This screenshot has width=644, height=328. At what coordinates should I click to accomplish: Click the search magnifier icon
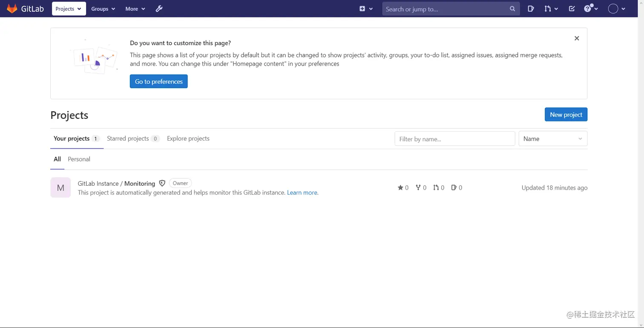tap(512, 9)
